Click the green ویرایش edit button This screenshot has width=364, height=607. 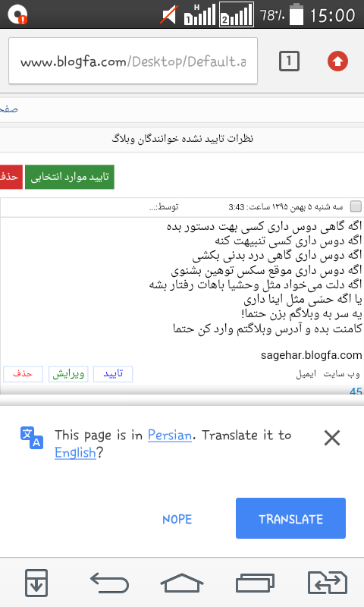pyautogui.click(x=68, y=374)
